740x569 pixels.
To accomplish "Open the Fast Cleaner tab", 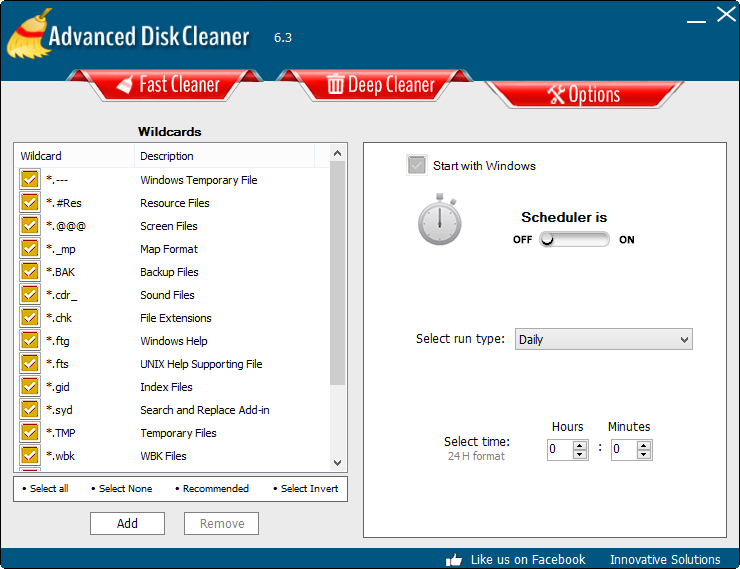I will 165,85.
